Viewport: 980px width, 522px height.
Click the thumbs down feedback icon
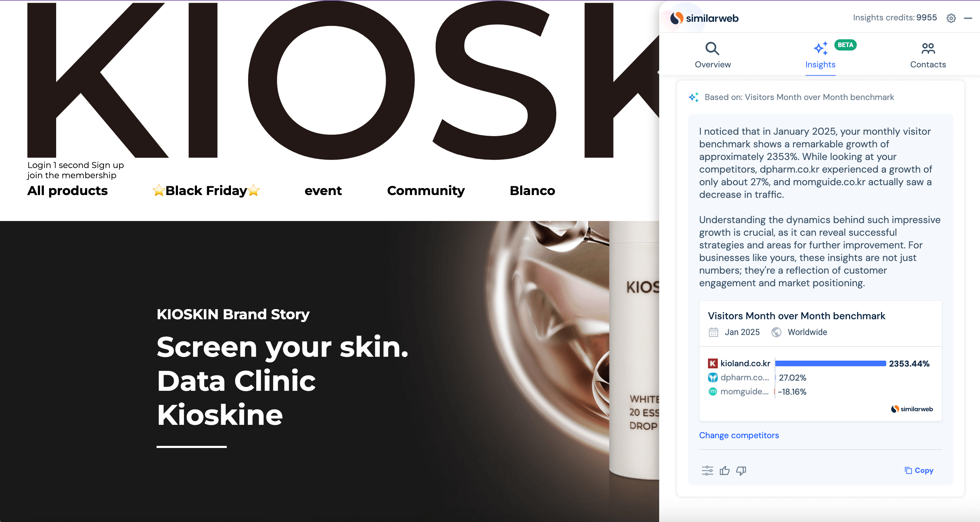tap(741, 471)
